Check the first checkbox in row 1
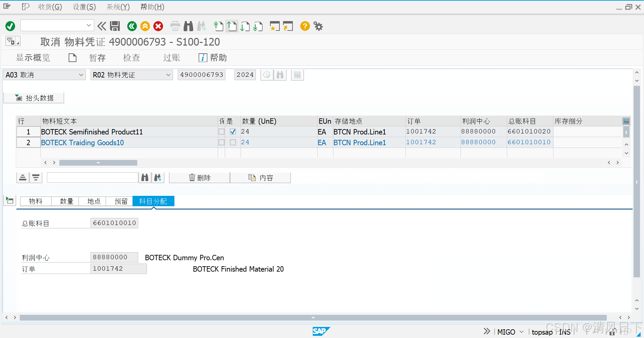Screen dimensions: 644x338 coord(221,132)
